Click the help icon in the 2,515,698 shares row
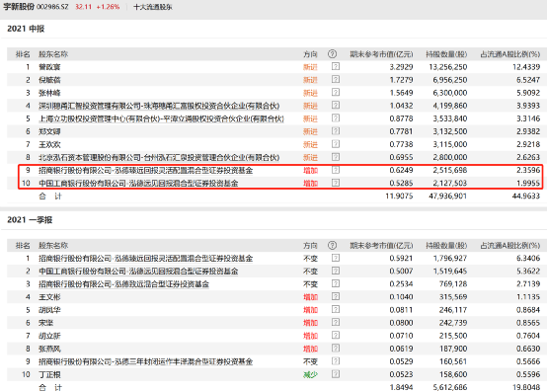The width and height of the screenshot is (547, 392). click(336, 170)
